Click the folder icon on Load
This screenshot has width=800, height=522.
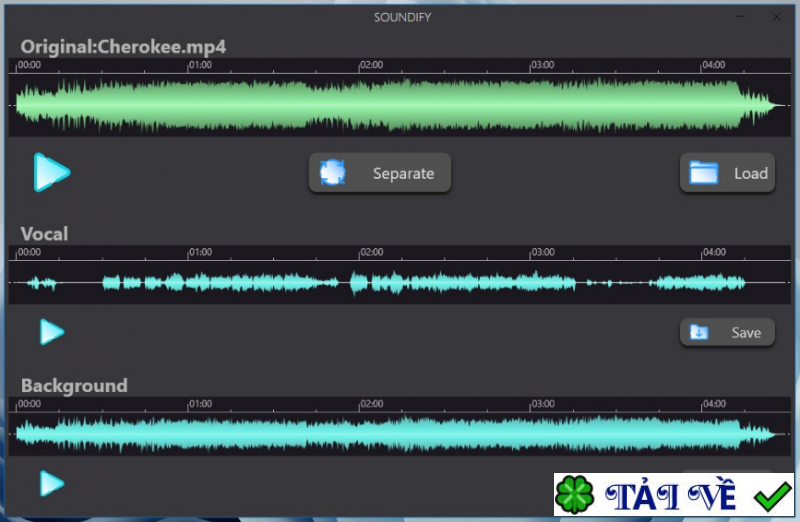(704, 172)
